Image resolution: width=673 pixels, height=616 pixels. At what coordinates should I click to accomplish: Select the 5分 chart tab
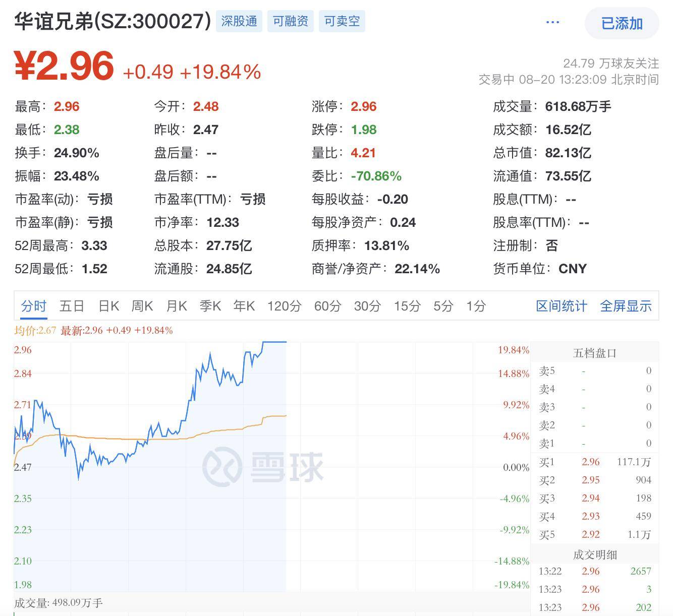point(443,306)
